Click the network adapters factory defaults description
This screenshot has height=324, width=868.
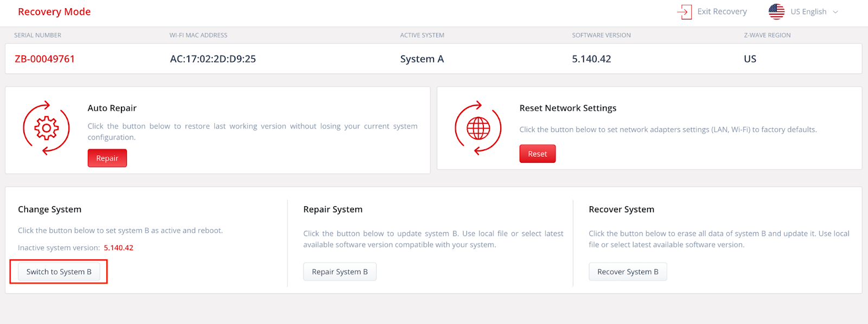[668, 130]
